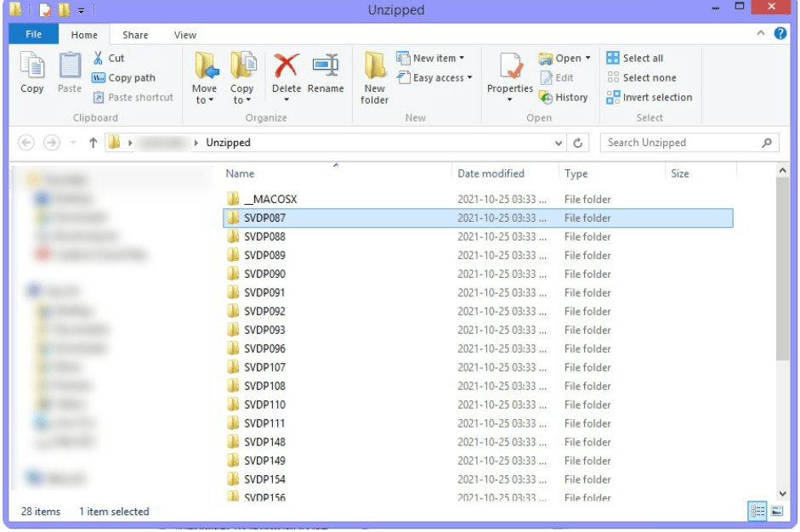Image resolution: width=800 pixels, height=532 pixels.
Task: Open the File menu
Action: pos(33,35)
